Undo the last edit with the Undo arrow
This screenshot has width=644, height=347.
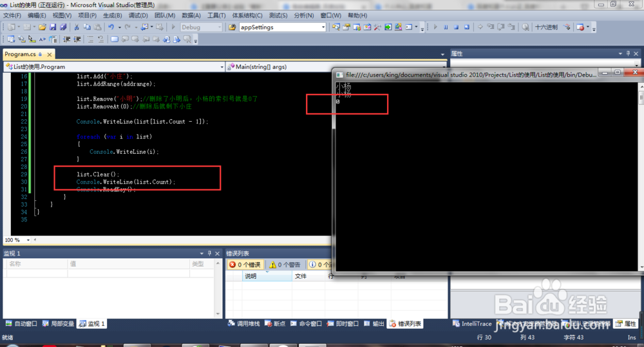(x=111, y=27)
